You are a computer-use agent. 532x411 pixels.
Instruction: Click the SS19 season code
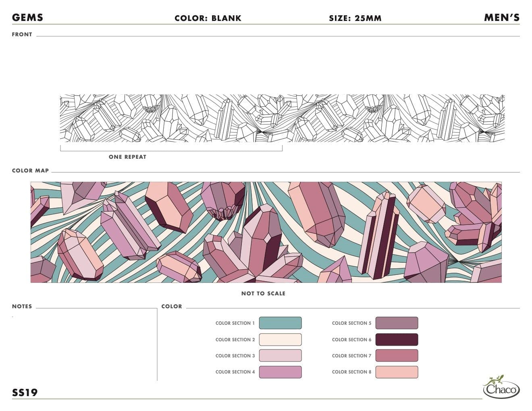[25, 392]
